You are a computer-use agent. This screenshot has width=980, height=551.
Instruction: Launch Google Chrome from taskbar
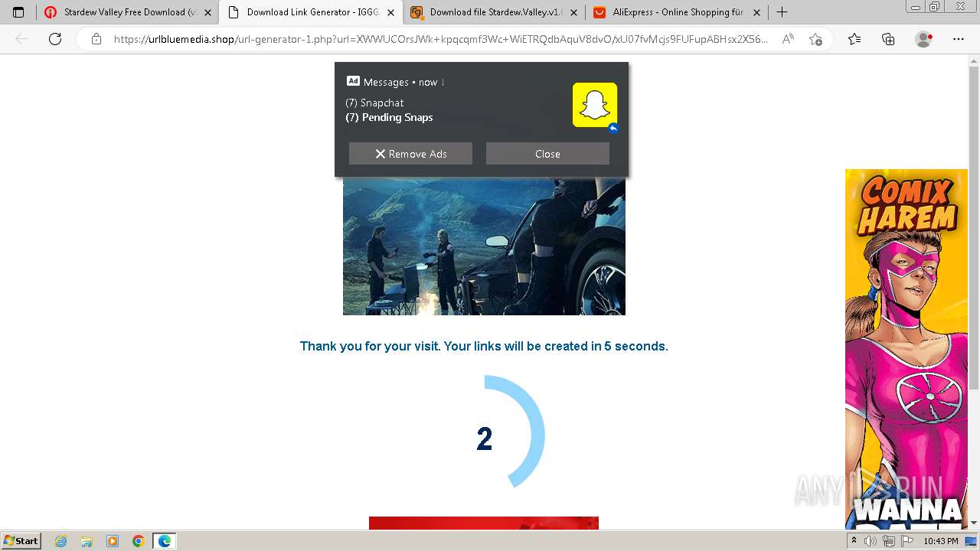138,541
